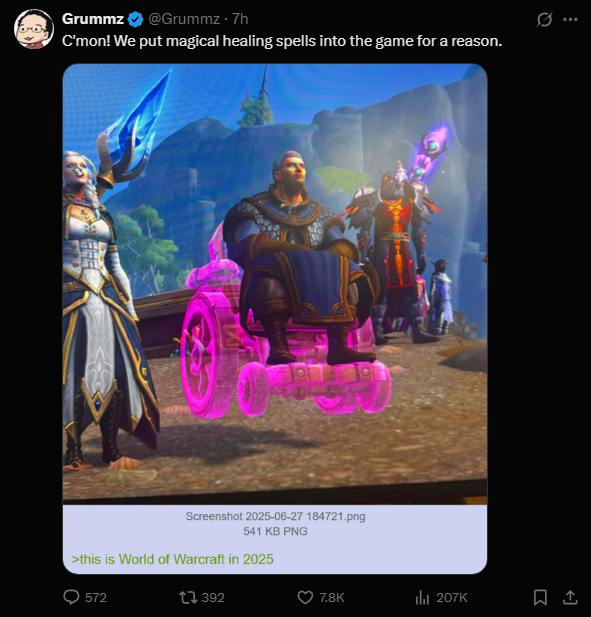Viewport: 591px width, 617px height.
Task: Click the blue verified badge
Action: click(x=135, y=19)
